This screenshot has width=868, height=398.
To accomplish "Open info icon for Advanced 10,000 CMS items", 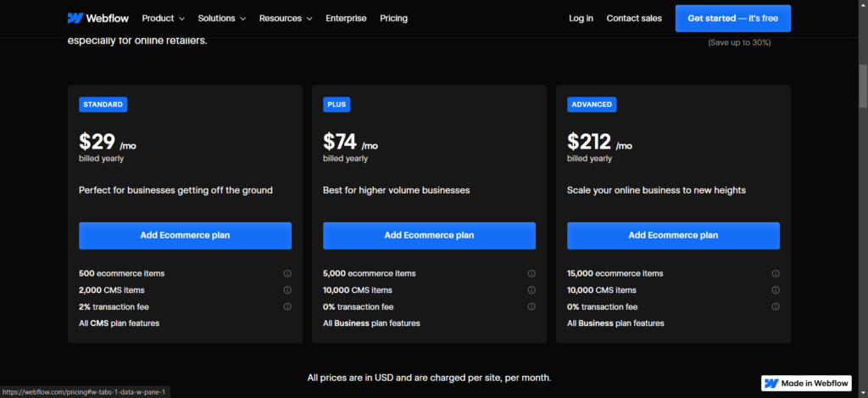I will point(776,290).
